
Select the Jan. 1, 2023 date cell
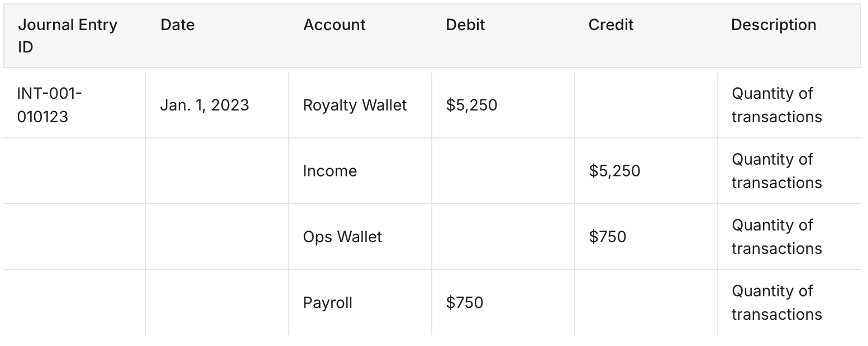(204, 105)
